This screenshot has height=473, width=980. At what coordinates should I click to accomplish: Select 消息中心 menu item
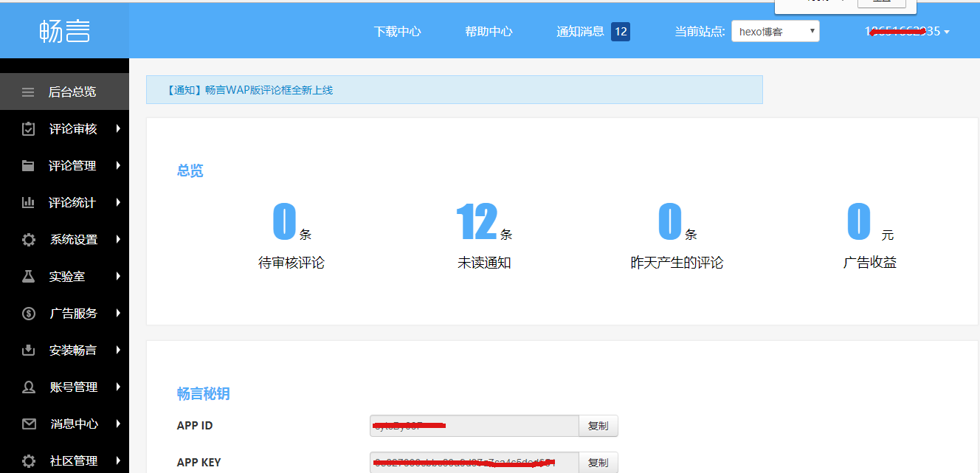(x=64, y=424)
